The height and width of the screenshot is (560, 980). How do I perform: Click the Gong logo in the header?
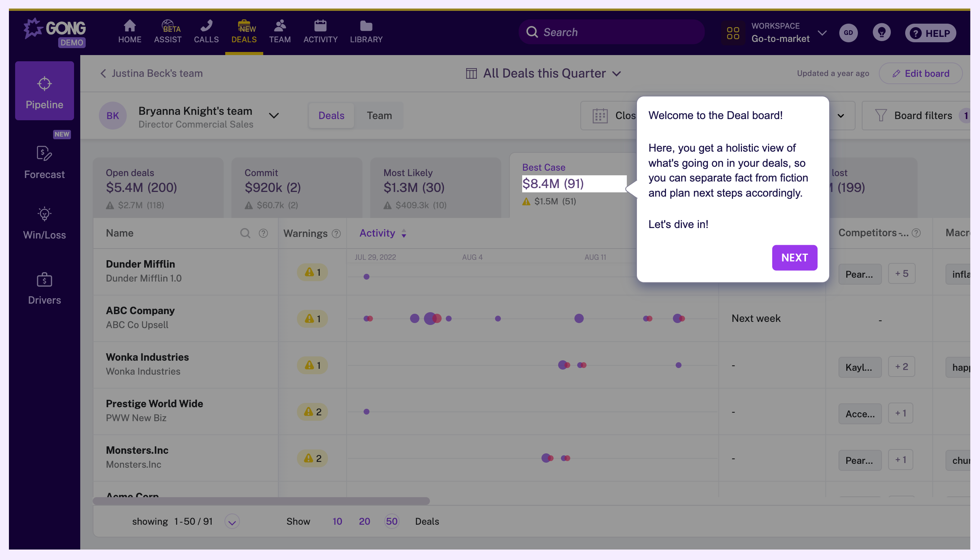55,32
